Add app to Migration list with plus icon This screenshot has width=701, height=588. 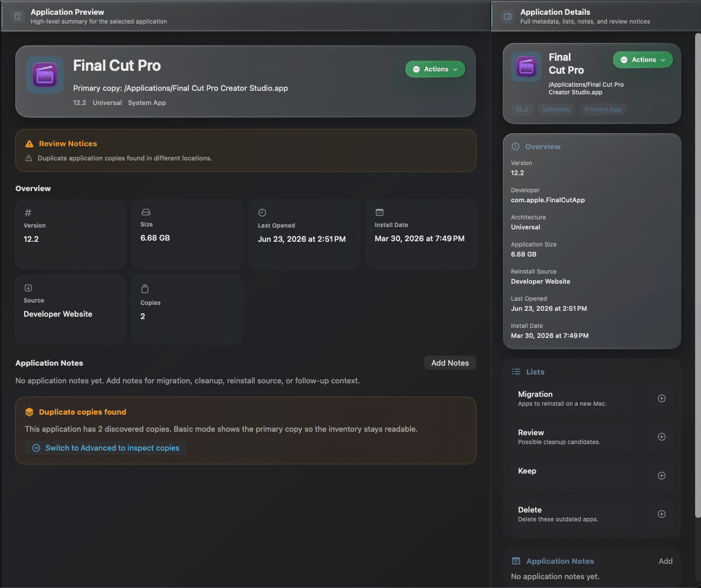point(661,398)
